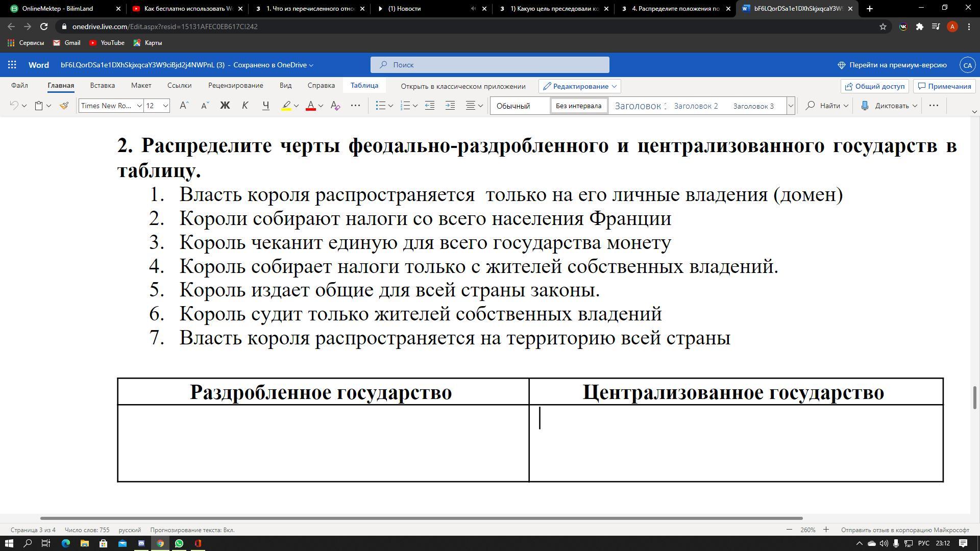Screen dimensions: 980x551
Task: Expand bullet list style dropdown
Action: pyautogui.click(x=390, y=106)
